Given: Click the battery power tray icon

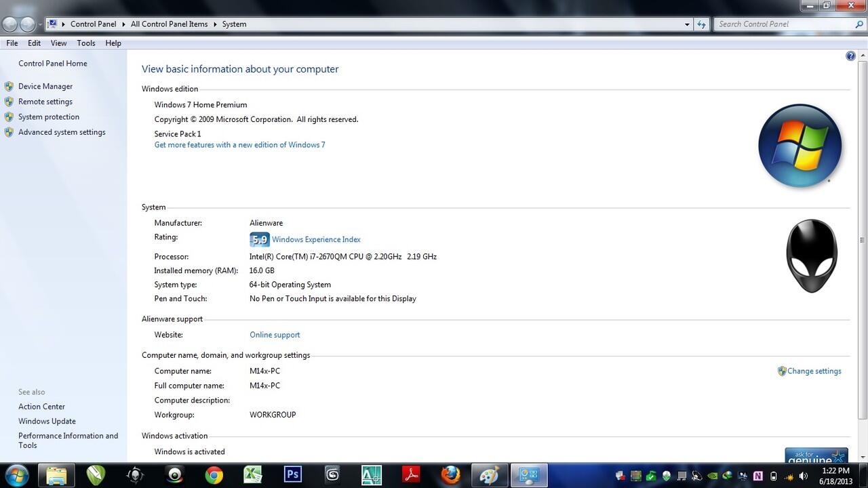Looking at the screenshot, I should [x=773, y=476].
